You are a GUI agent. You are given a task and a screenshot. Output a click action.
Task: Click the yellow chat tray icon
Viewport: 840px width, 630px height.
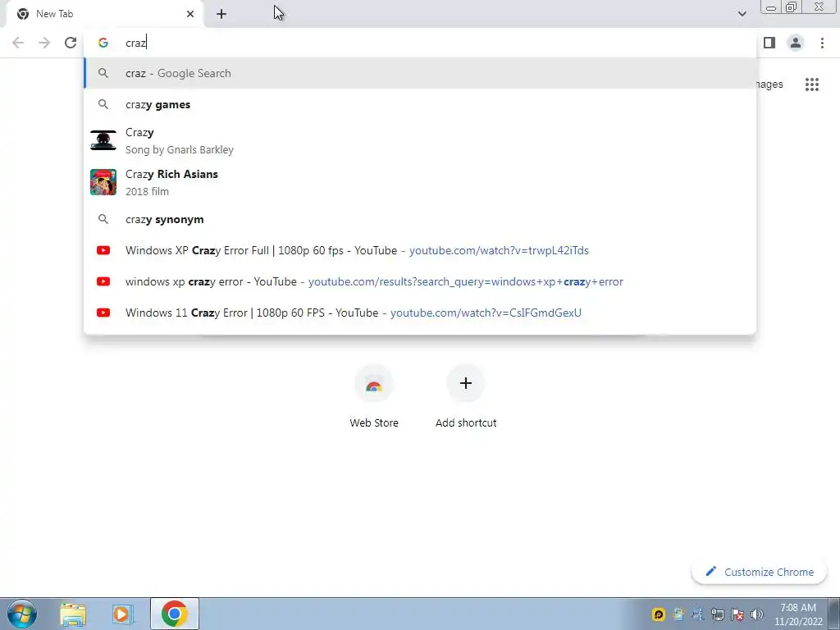click(659, 614)
